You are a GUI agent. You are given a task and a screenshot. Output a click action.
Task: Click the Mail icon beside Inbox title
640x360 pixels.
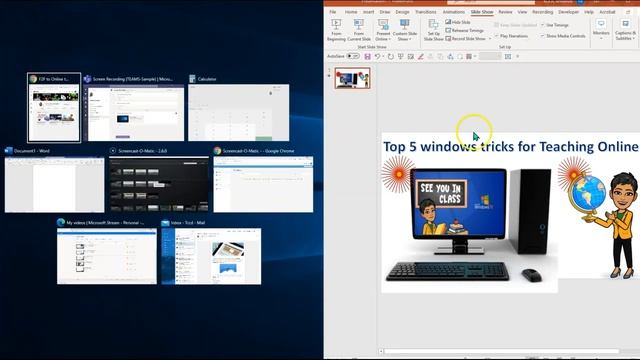click(x=165, y=222)
